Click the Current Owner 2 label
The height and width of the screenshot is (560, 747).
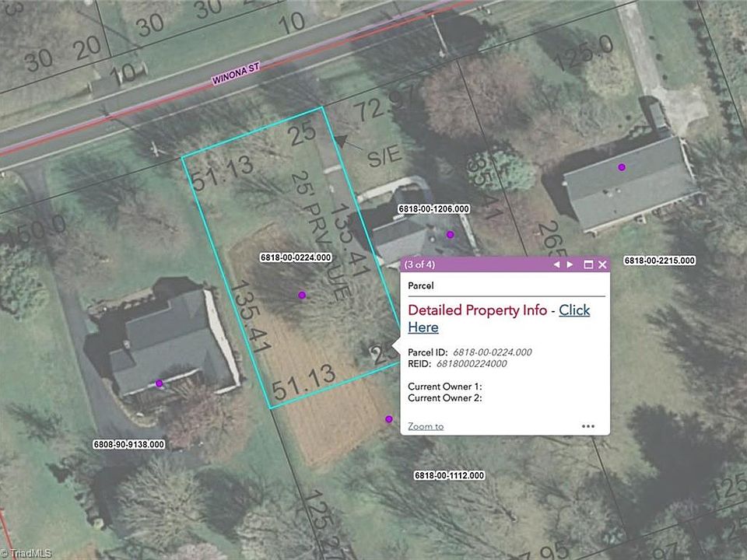coord(445,397)
